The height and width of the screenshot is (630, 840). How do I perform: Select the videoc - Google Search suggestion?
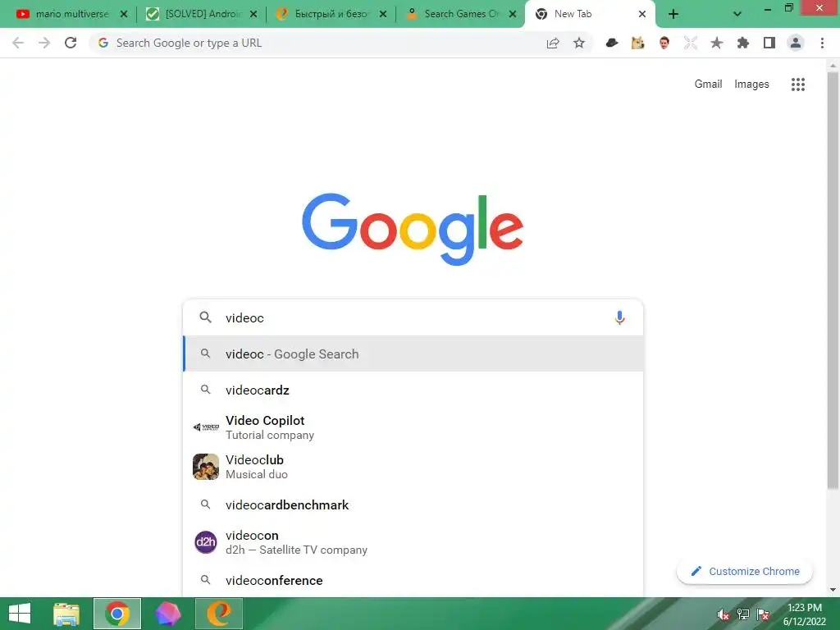click(413, 354)
